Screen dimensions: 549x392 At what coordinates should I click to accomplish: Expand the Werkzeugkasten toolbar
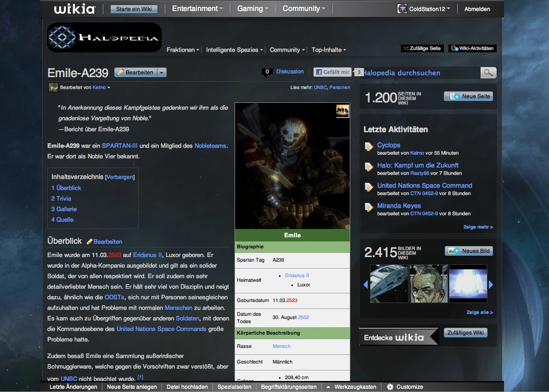click(351, 387)
